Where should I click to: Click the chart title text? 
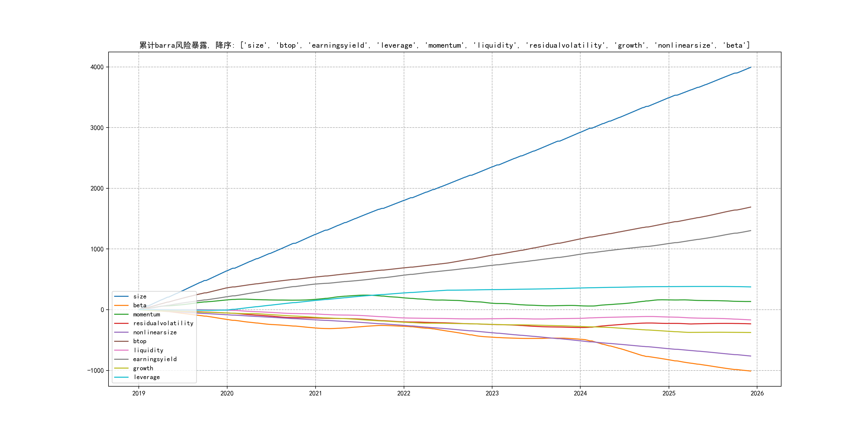coord(444,45)
